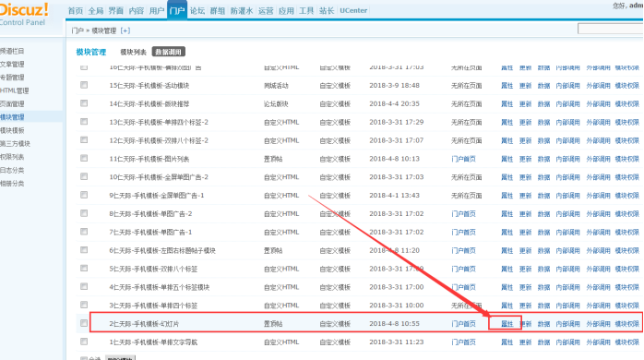644x360 pixels.
Task: Open 外部调用 for module 7 单图广告-1
Action: tap(598, 233)
